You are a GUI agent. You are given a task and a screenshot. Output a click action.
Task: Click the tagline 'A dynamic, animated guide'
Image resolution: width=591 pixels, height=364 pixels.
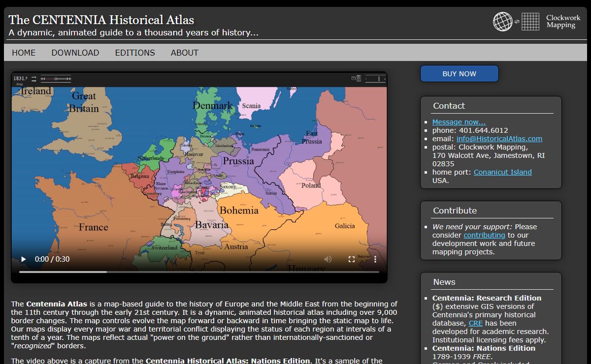point(133,33)
